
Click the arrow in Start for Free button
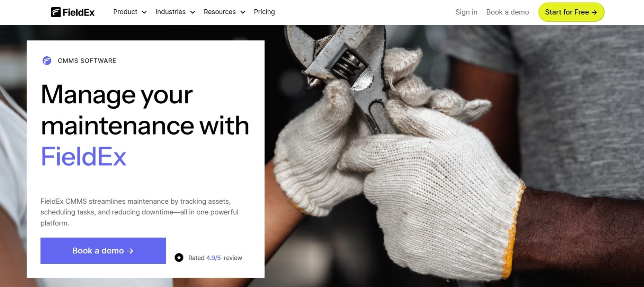coord(594,12)
